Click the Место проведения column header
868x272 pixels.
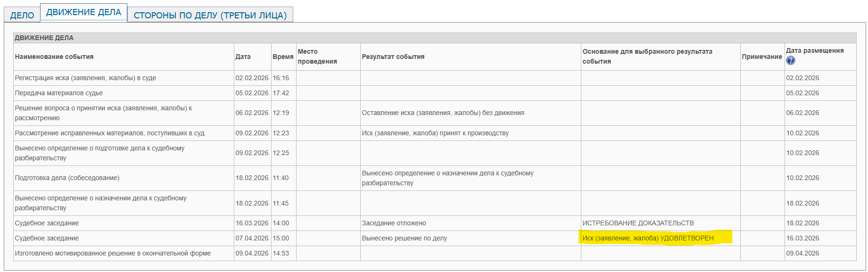[x=317, y=57]
